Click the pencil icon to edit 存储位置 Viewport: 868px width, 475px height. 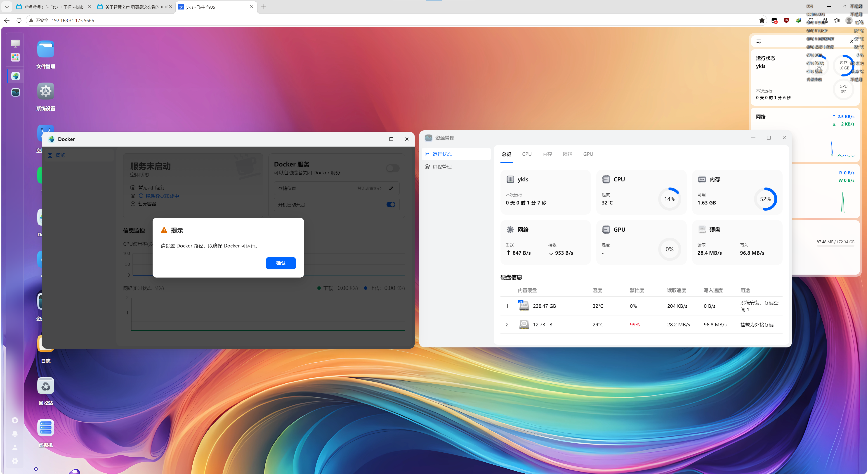pos(391,188)
